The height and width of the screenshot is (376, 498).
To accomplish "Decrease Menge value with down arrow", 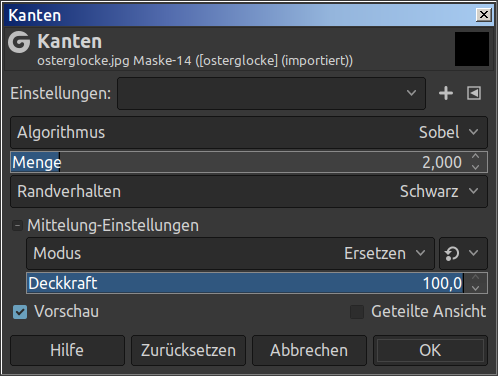I will (476, 167).
